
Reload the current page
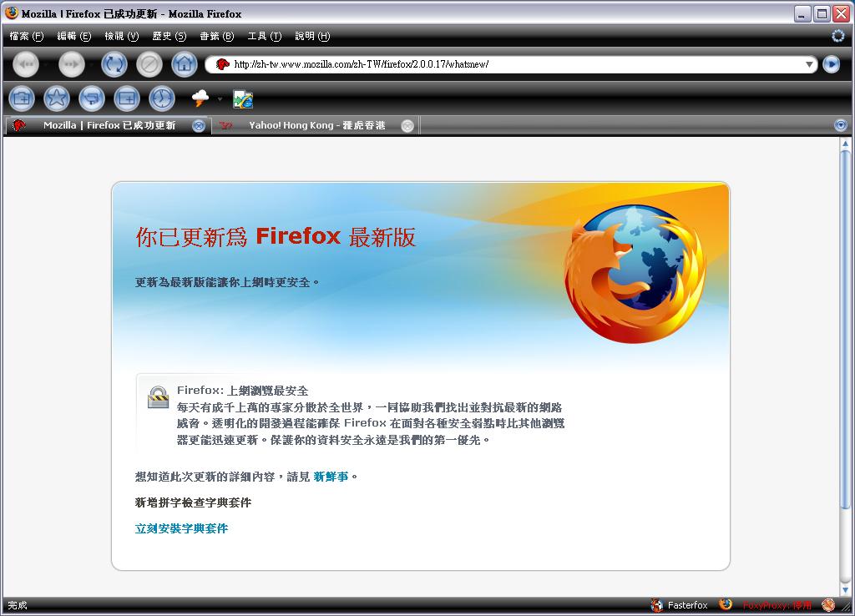click(114, 65)
